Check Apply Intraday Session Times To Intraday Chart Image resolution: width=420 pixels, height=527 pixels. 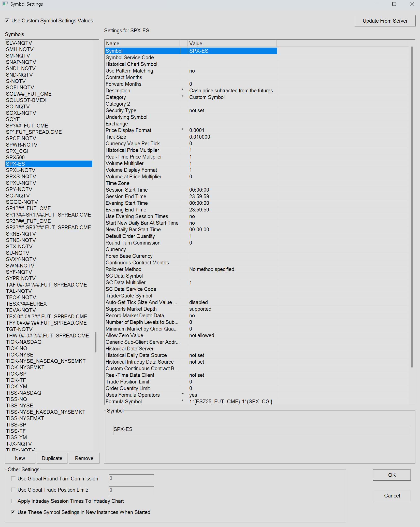[x=13, y=501]
